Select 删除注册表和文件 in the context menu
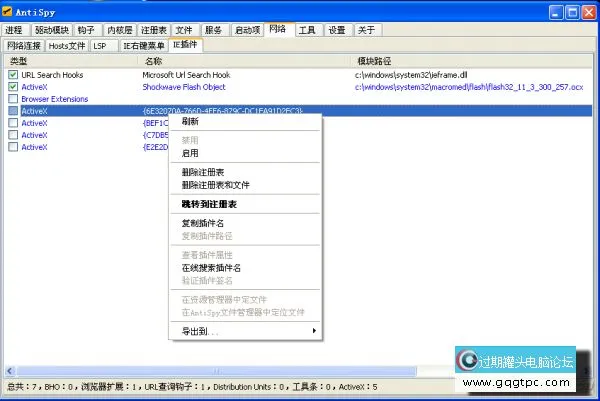Screen dimensions: 600x401 245,185
